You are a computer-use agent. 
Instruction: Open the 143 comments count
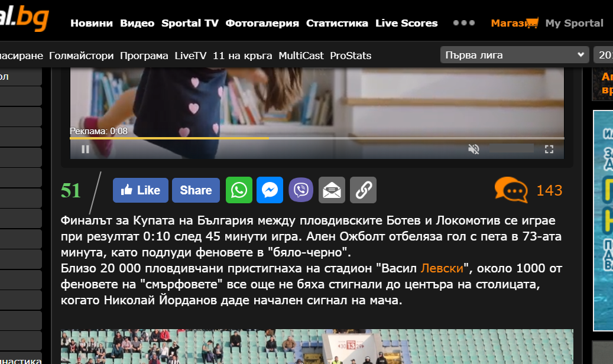coord(549,190)
